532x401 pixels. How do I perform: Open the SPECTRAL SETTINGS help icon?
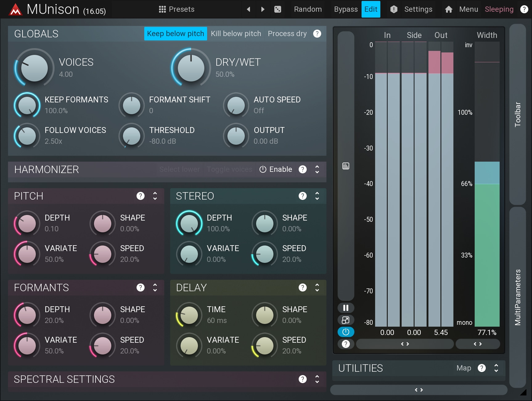click(x=303, y=379)
